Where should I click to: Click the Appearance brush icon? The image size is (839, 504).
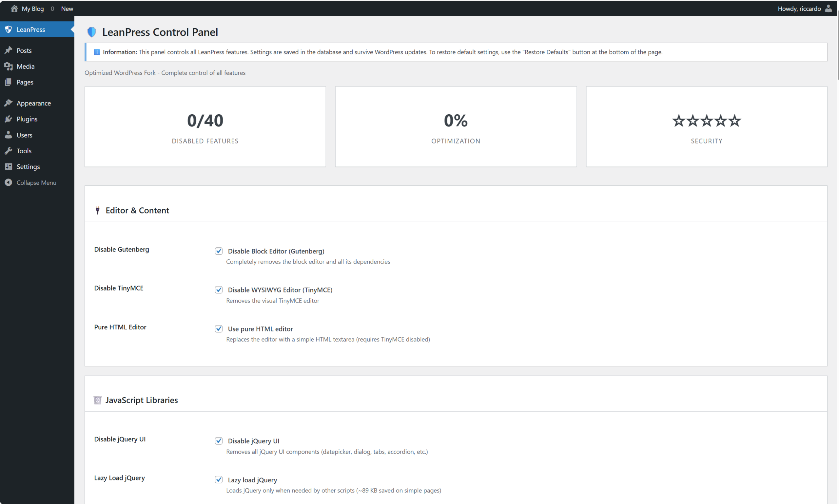point(9,103)
